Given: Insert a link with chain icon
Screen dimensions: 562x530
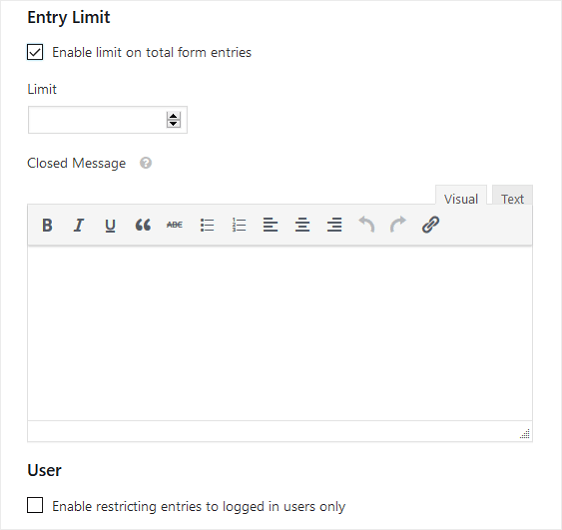Looking at the screenshot, I should click(x=430, y=225).
